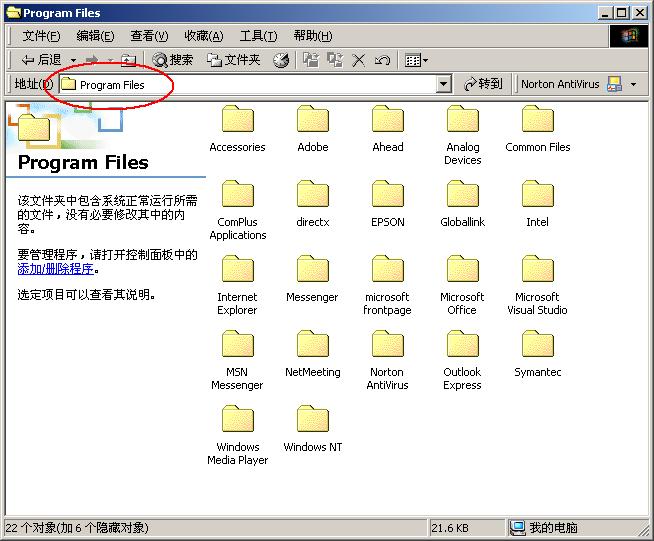Select the MSN Messenger folder
This screenshot has width=654, height=541.
tap(237, 361)
